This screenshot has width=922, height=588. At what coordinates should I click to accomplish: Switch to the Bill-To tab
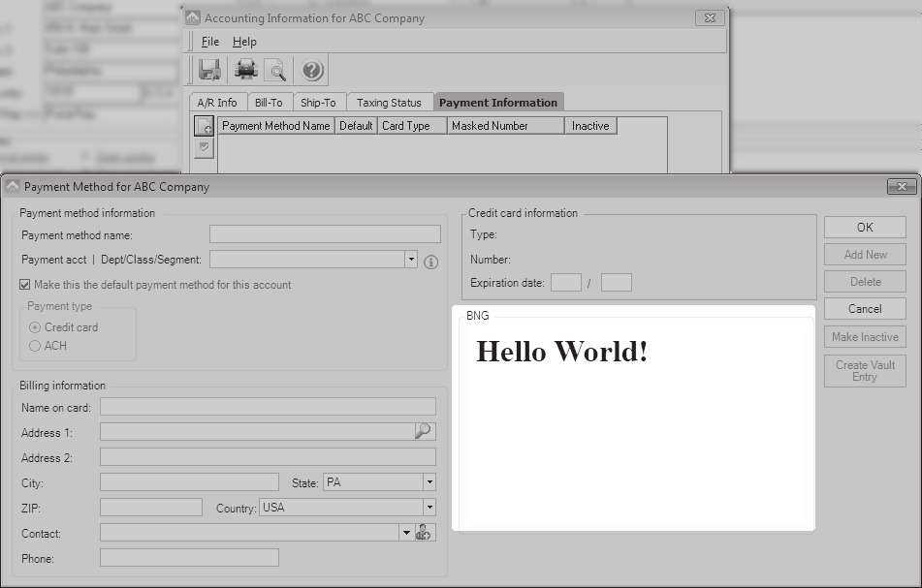point(269,103)
